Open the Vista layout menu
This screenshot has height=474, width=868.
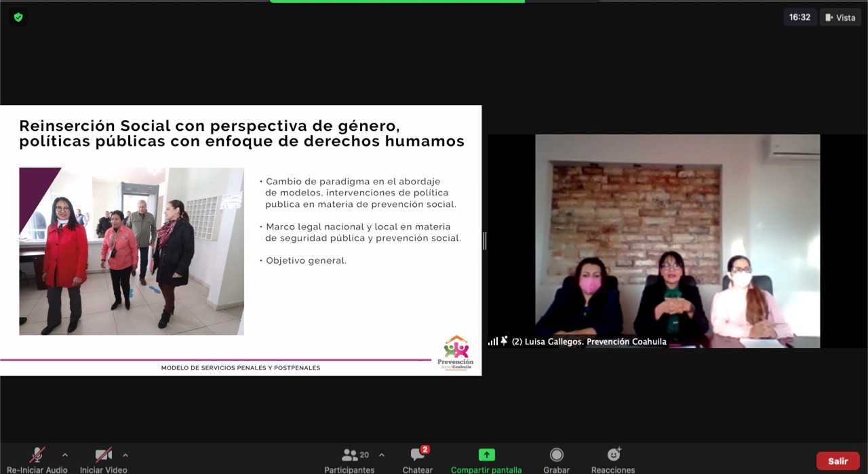pos(840,18)
